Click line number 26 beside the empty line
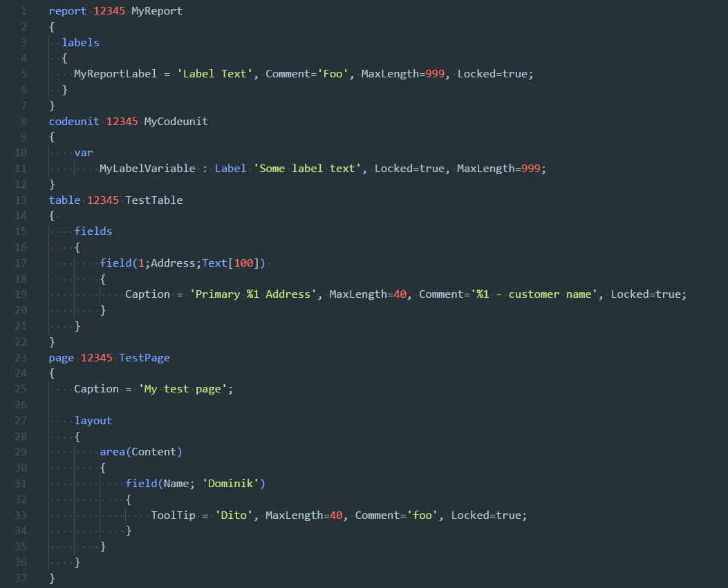The height and width of the screenshot is (588, 728). 21,404
